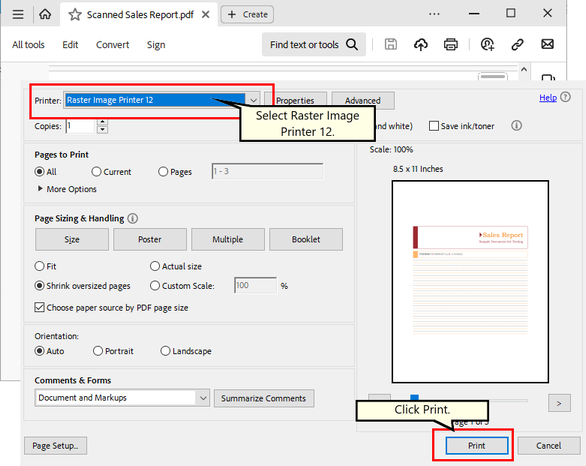Open the Convert menu
The height and width of the screenshot is (466, 586).
[112, 45]
